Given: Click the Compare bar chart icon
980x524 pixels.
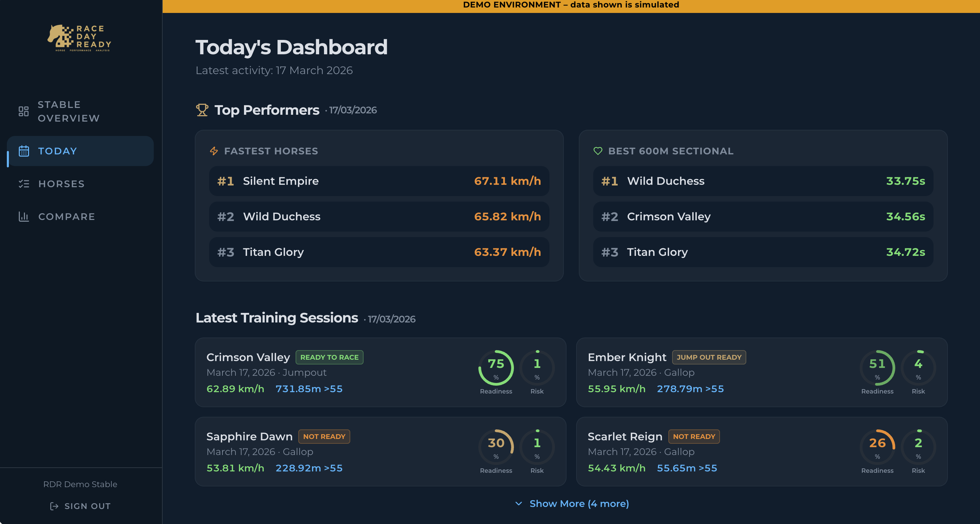Looking at the screenshot, I should [x=24, y=216].
